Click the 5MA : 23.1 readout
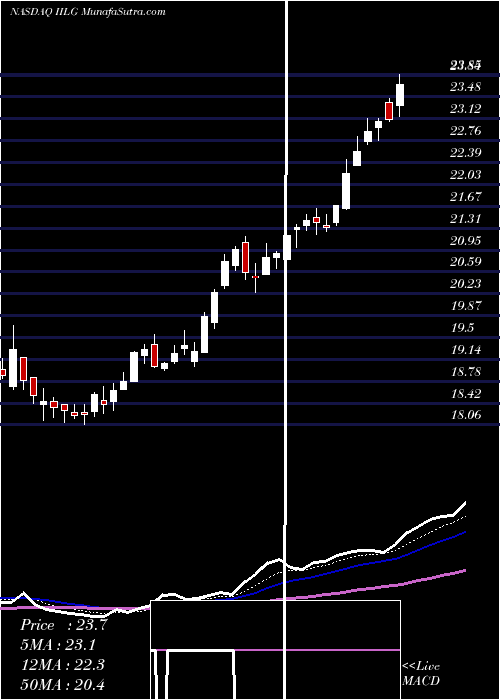This screenshot has width=500, height=700. tap(58, 645)
